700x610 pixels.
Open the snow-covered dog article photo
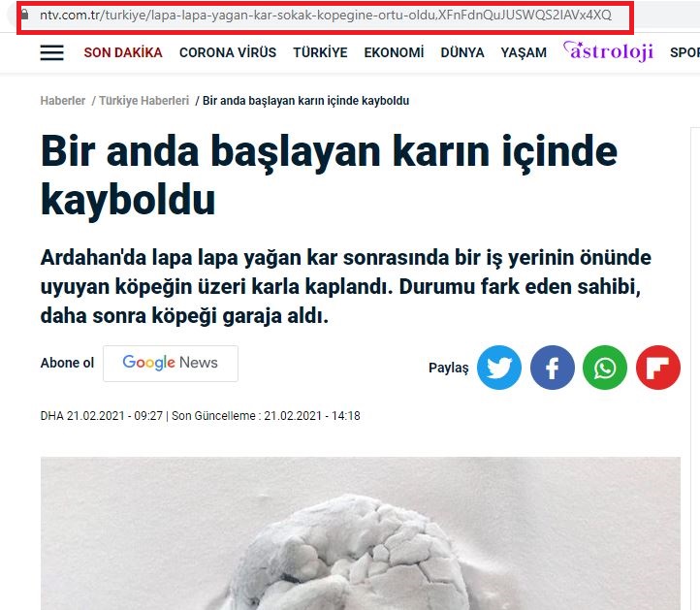(x=361, y=533)
